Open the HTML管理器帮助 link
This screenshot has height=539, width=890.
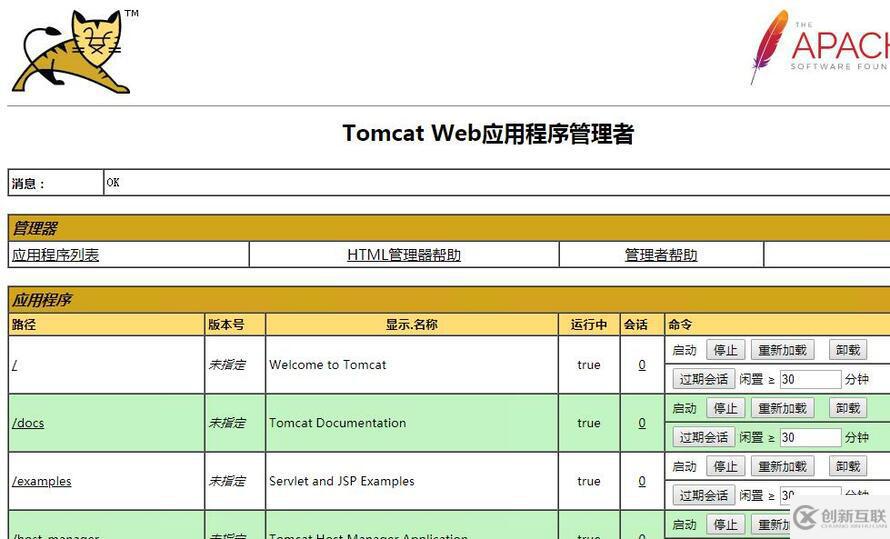(x=404, y=255)
